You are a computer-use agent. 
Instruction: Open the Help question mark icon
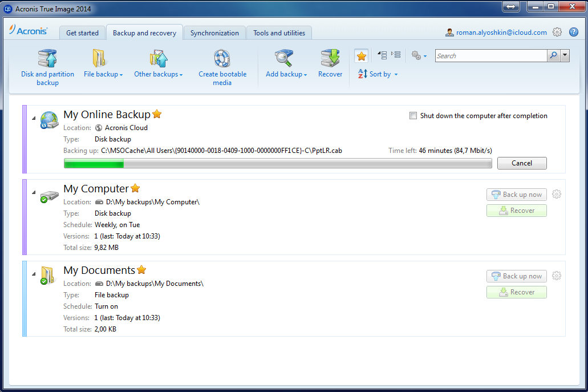[573, 33]
